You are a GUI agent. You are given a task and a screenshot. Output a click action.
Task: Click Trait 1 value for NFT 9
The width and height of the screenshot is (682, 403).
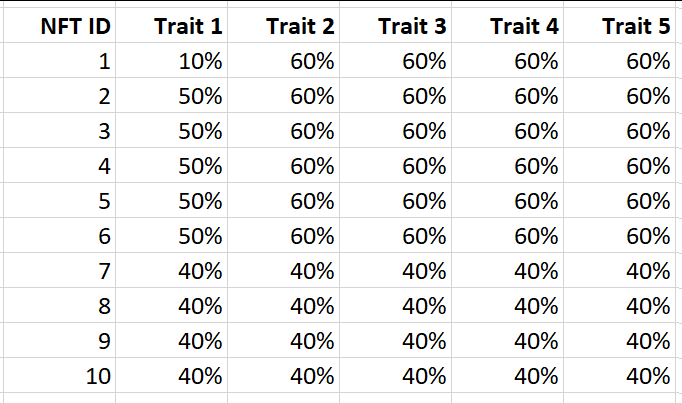pos(199,341)
